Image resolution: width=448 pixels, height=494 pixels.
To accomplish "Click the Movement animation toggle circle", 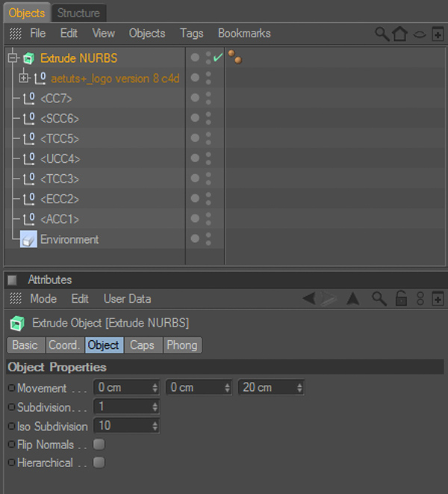I will click(x=12, y=388).
